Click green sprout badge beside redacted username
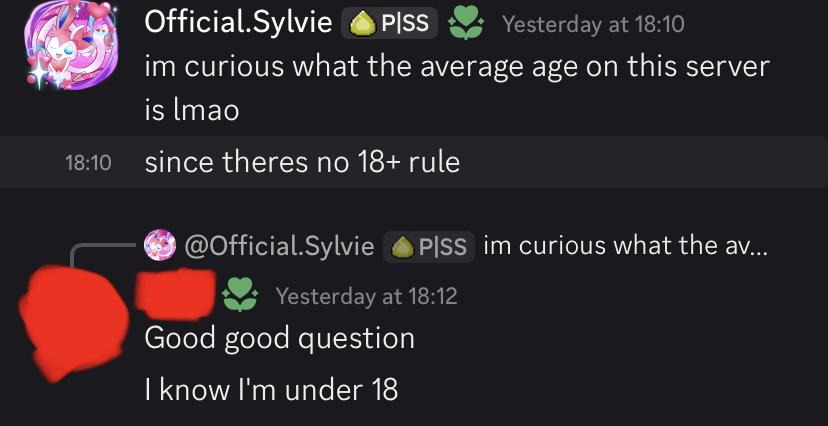The width and height of the screenshot is (828, 426). tap(238, 294)
